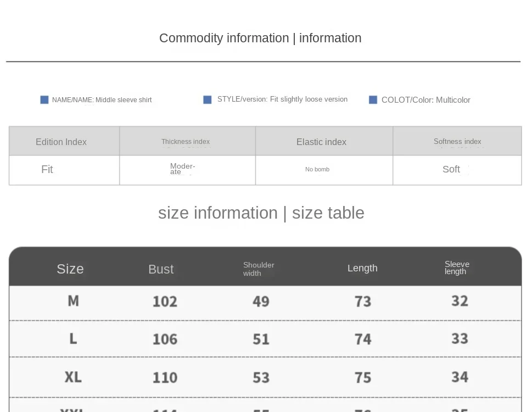Click the 'Size' column header

tap(70, 269)
